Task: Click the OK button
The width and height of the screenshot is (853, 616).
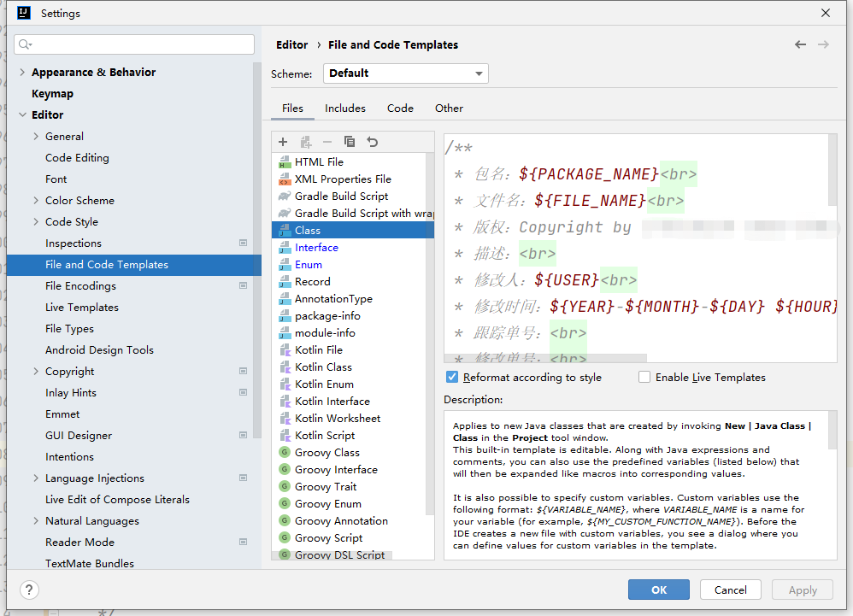Action: click(659, 590)
